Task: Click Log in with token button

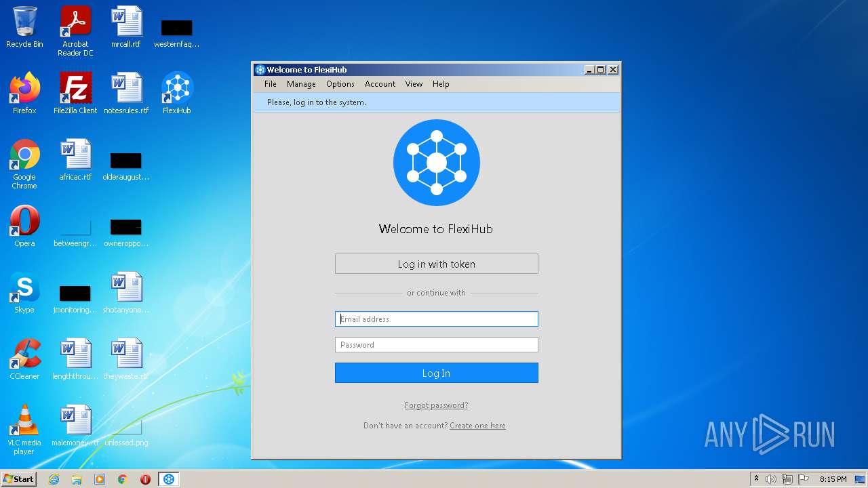Action: point(437,264)
